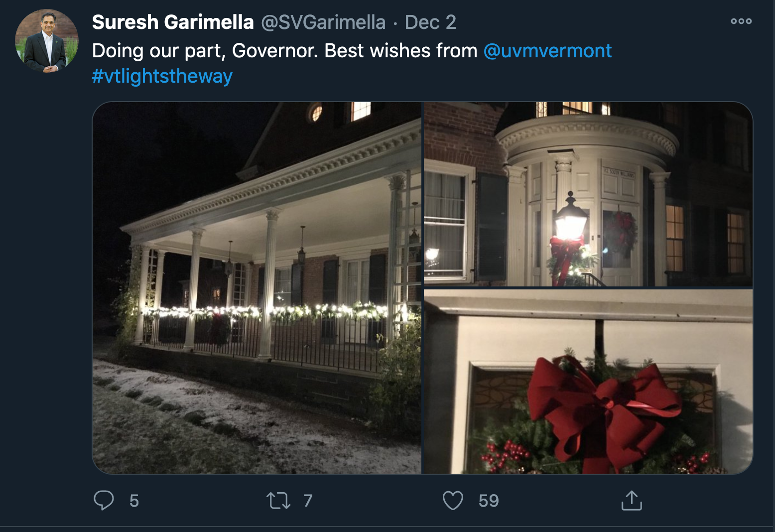Click the like count number 59
775x532 pixels.
489,501
